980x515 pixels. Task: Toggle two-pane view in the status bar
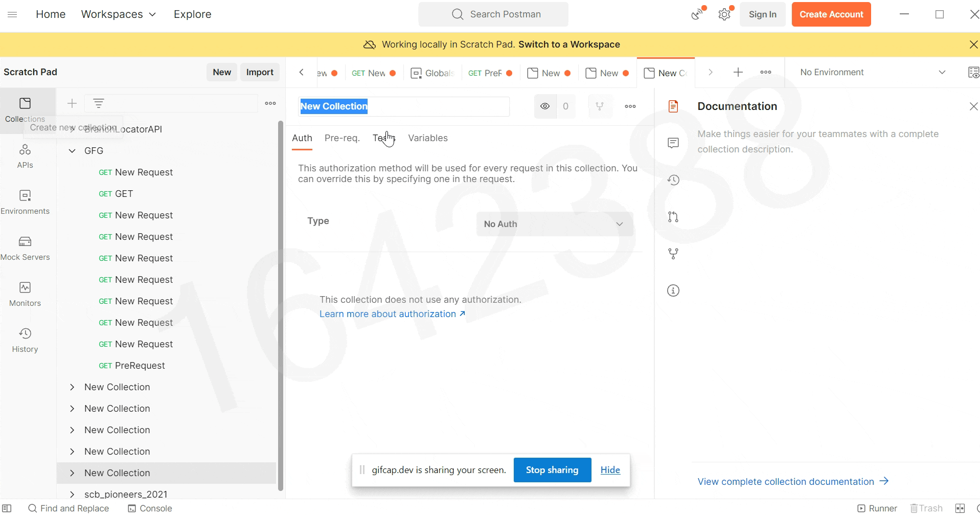coord(960,508)
